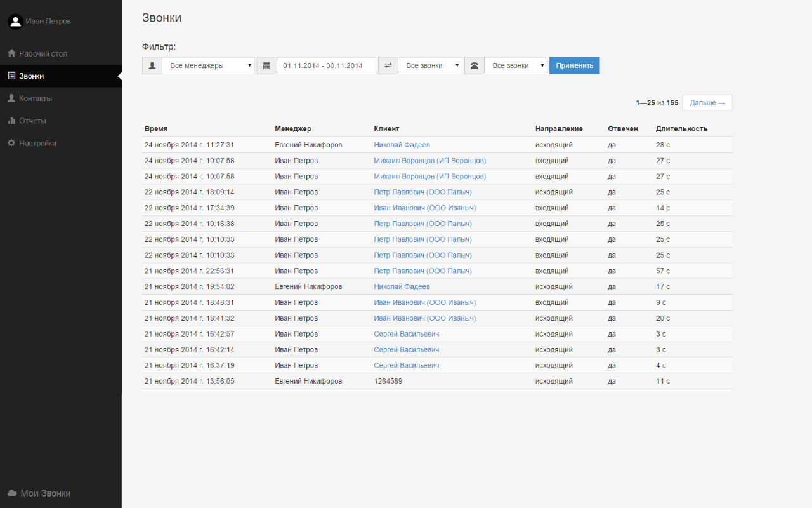Image resolution: width=812 pixels, height=508 pixels.
Task: Click the 20 с duration cell
Action: point(663,318)
